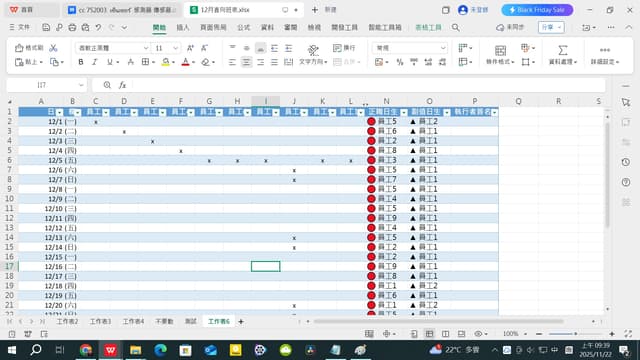The image size is (640, 360).
Task: Toggle bottom vertical alignment
Action: tap(260, 48)
